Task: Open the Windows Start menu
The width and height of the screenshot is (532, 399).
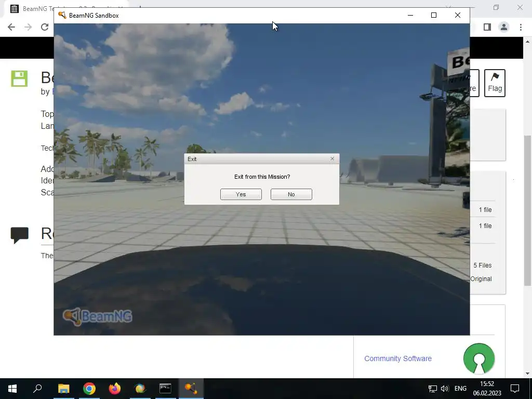Action: [x=12, y=389]
